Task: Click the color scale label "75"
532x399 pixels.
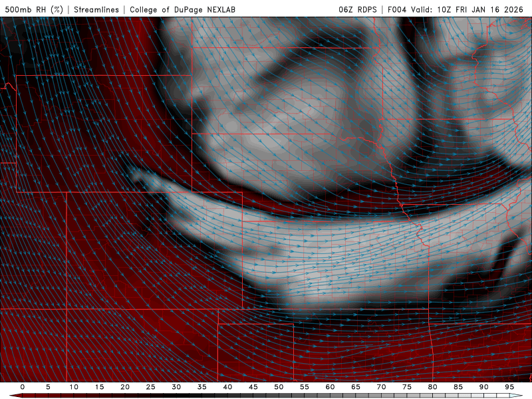Action: pyautogui.click(x=407, y=387)
